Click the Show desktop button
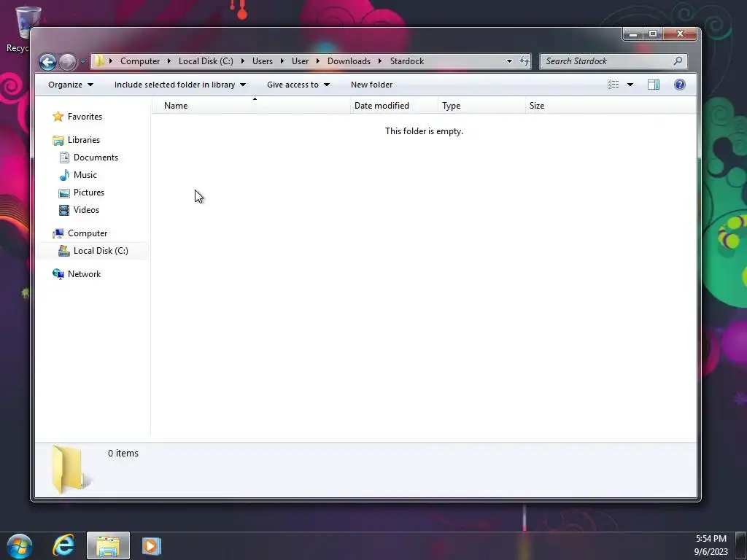The width and height of the screenshot is (747, 560). tap(741, 545)
